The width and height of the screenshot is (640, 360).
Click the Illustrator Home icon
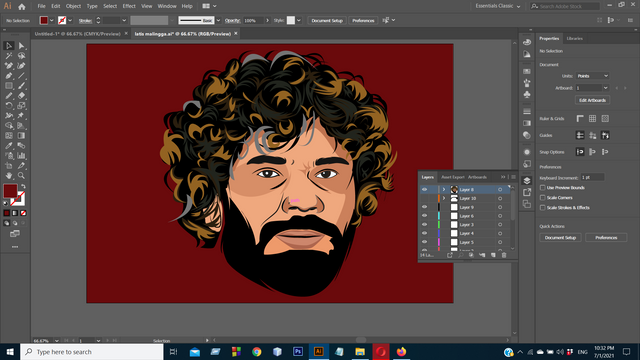click(x=22, y=6)
